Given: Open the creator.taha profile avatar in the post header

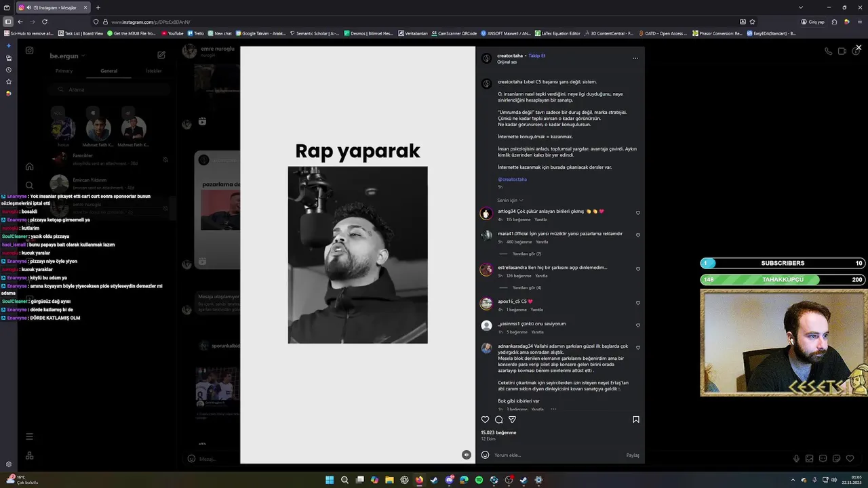Looking at the screenshot, I should click(x=486, y=58).
